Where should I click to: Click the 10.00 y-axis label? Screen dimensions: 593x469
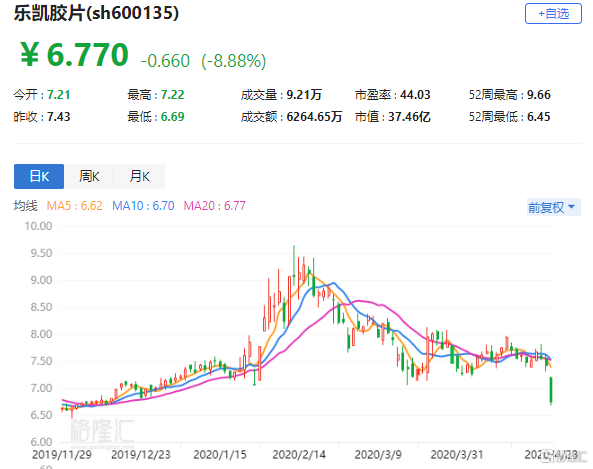point(38,226)
